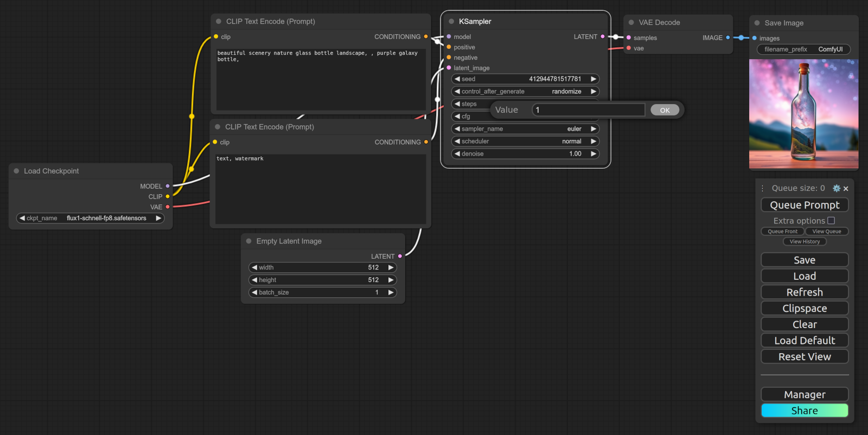Enable the Extra options checkbox

(831, 221)
